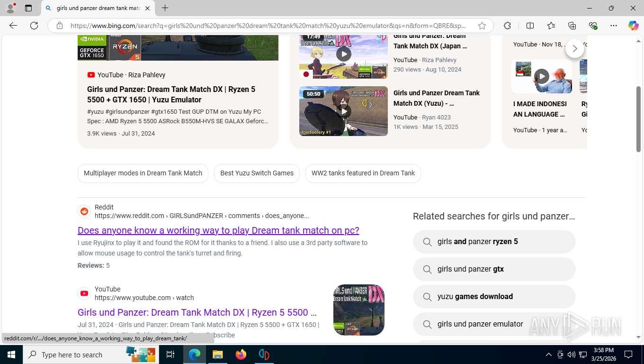The height and width of the screenshot is (364, 644).
Task: Launch Copilot sidebar icon
Action: (634, 26)
